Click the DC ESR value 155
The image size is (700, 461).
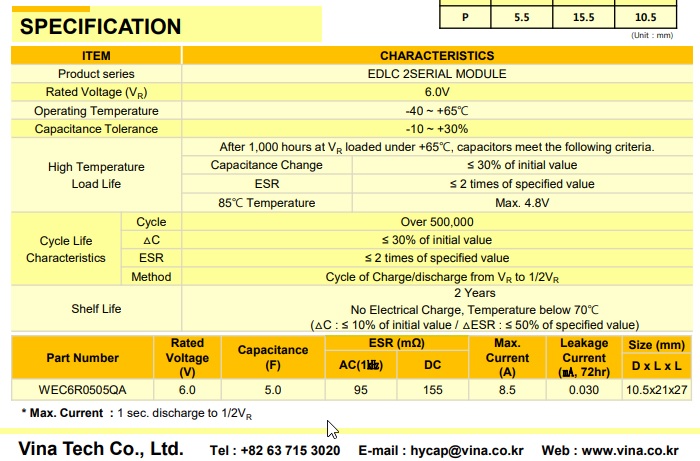(433, 390)
